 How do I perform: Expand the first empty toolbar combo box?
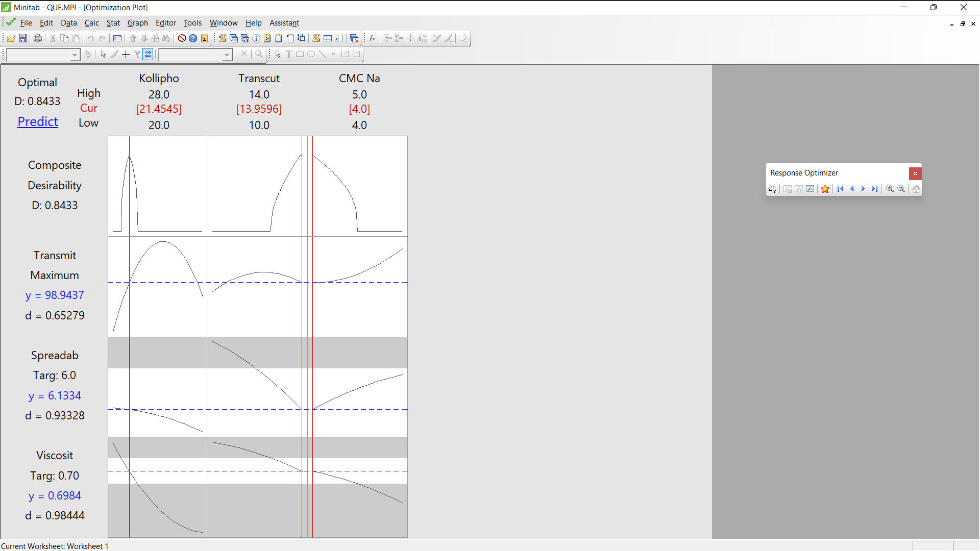point(75,55)
